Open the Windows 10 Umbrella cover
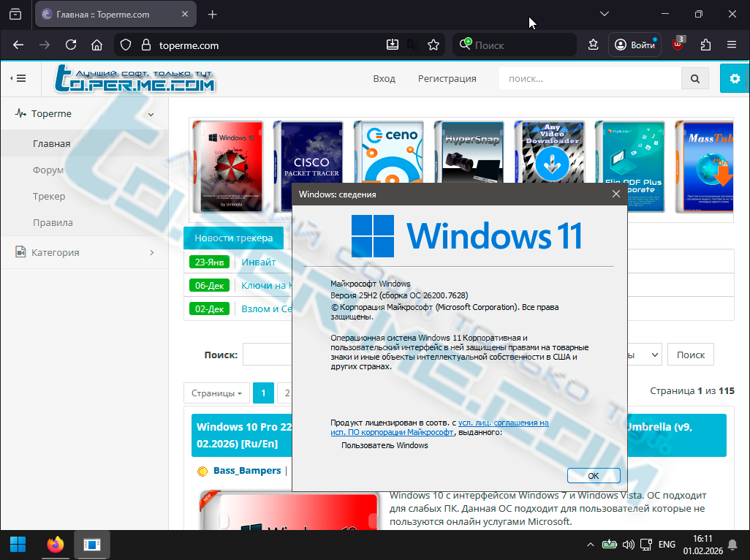 pyautogui.click(x=228, y=167)
